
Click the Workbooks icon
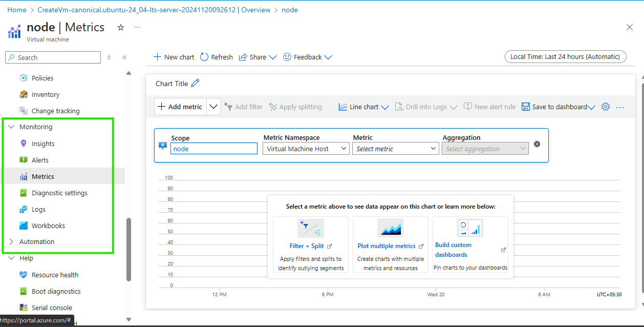(x=24, y=226)
